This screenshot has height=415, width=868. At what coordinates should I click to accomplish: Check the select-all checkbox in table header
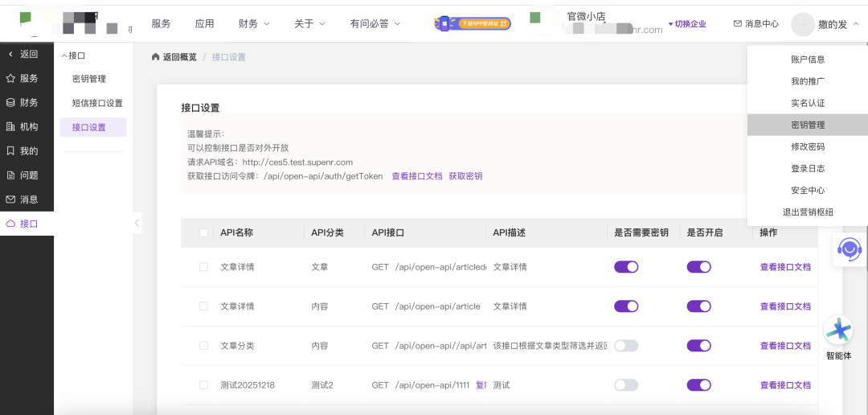[x=203, y=233]
